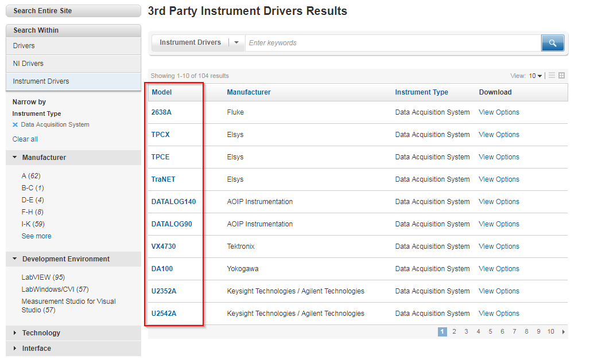Screen dimensions: 590x364
Task: View Options for U2542A row
Action: [x=499, y=314]
